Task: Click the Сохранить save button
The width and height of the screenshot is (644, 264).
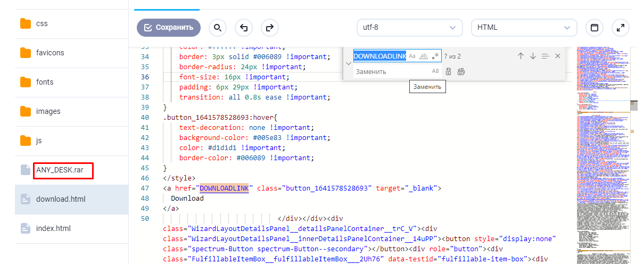Action: pos(168,28)
